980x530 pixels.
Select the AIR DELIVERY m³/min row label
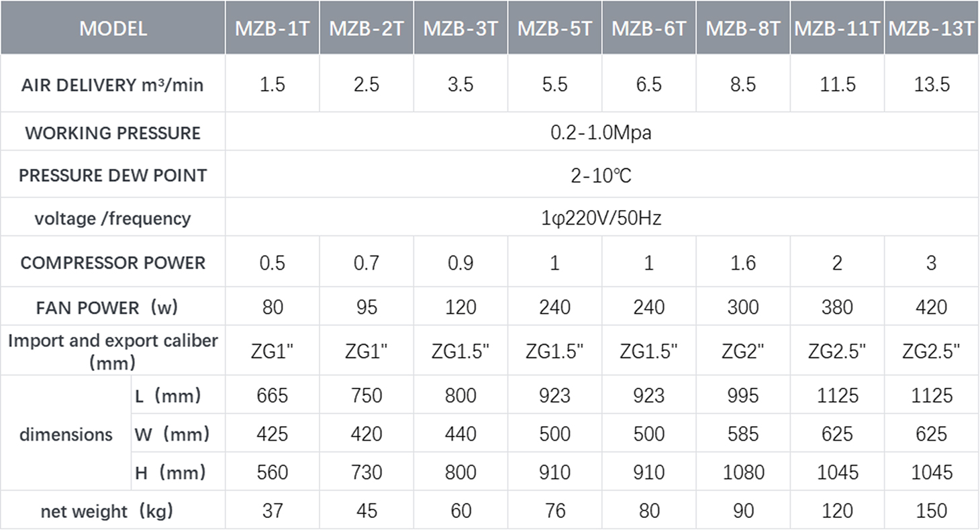pyautogui.click(x=113, y=85)
